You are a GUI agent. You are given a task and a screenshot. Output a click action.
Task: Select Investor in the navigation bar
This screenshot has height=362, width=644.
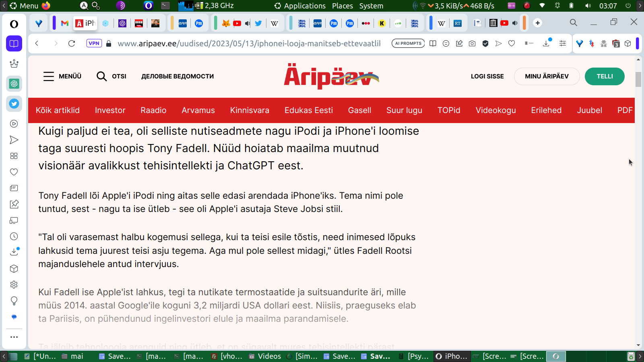pos(110,110)
